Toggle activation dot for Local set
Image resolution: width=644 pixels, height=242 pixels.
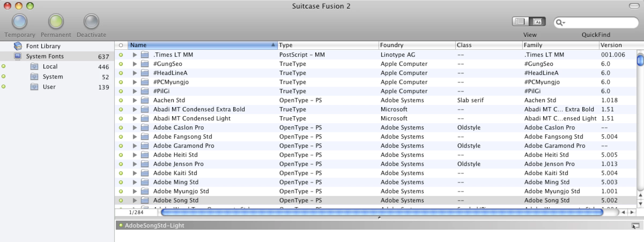click(3, 66)
